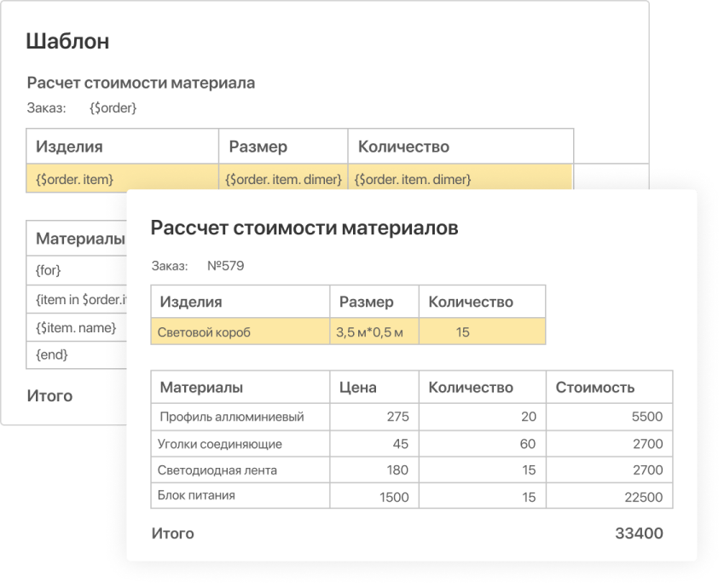Click the Заказ: label in the template

pyautogui.click(x=46, y=108)
